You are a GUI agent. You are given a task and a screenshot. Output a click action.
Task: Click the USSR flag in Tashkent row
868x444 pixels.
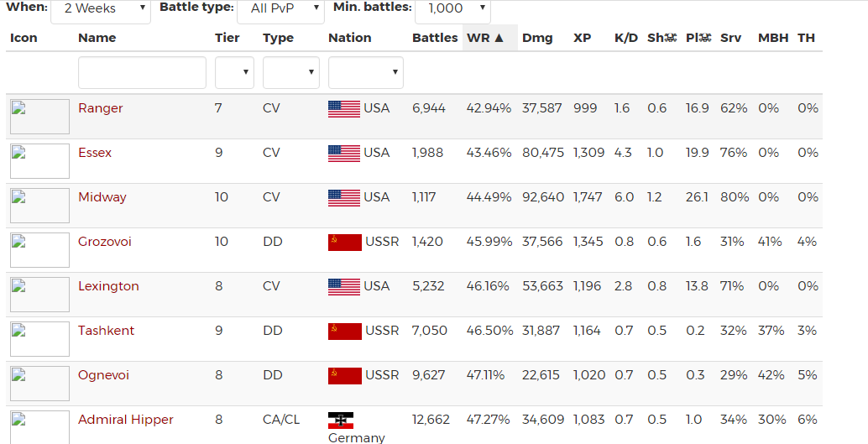344,331
